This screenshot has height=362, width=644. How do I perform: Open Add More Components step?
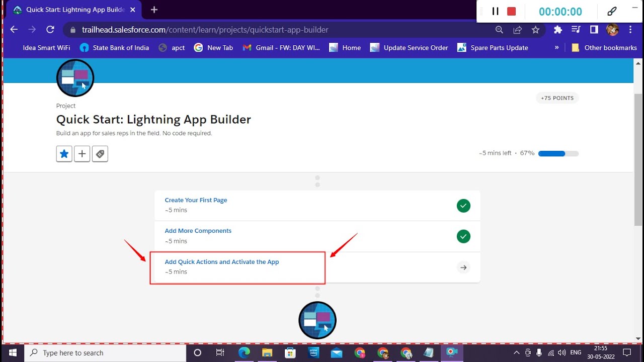pos(198,231)
